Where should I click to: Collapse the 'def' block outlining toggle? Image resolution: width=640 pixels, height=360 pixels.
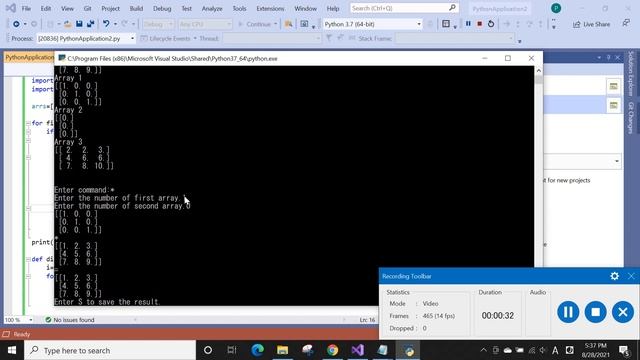pyautogui.click(x=28, y=259)
